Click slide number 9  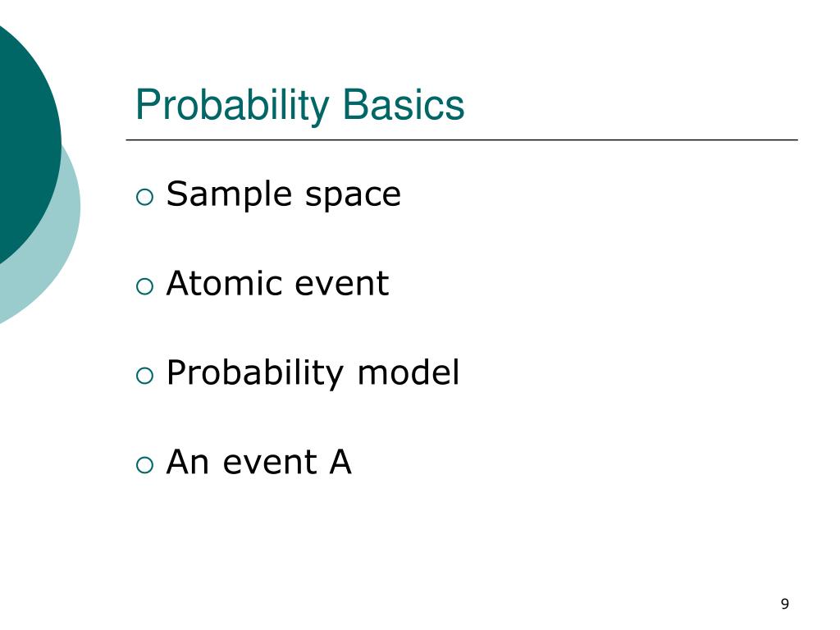[785, 605]
